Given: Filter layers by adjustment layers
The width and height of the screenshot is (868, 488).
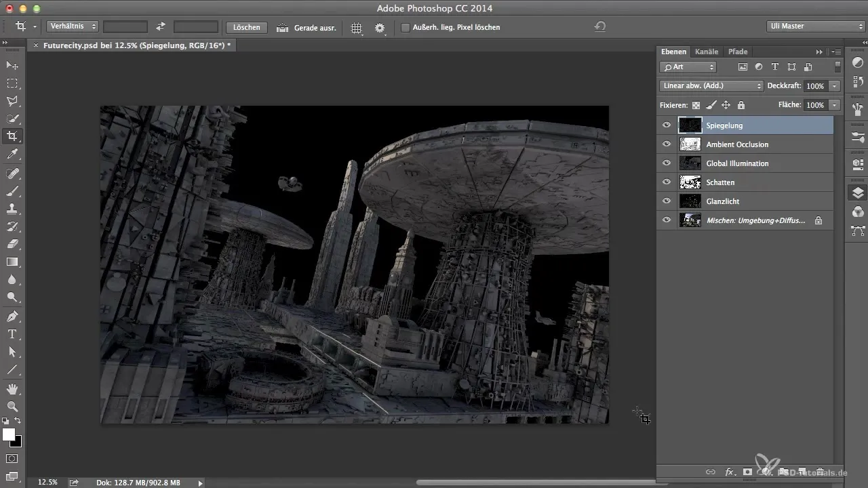Looking at the screenshot, I should (x=759, y=67).
